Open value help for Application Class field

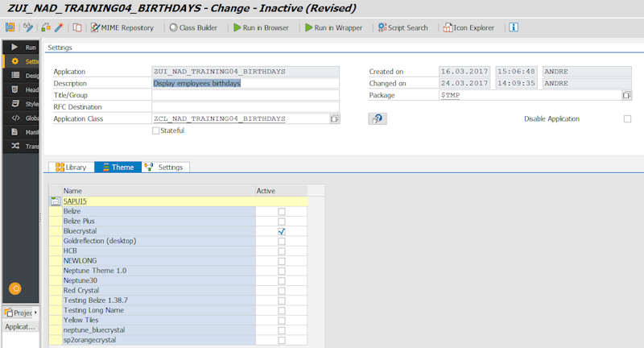[335, 119]
